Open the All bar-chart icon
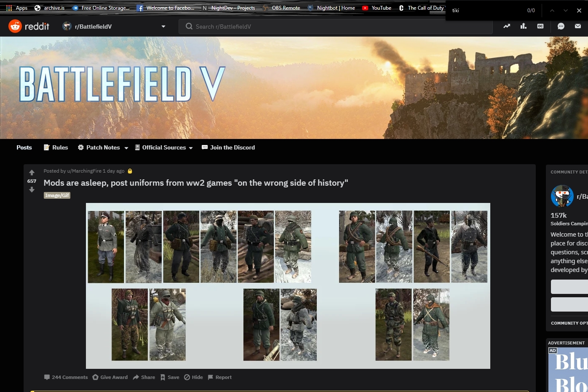Image resolution: width=588 pixels, height=392 pixels. [524, 26]
